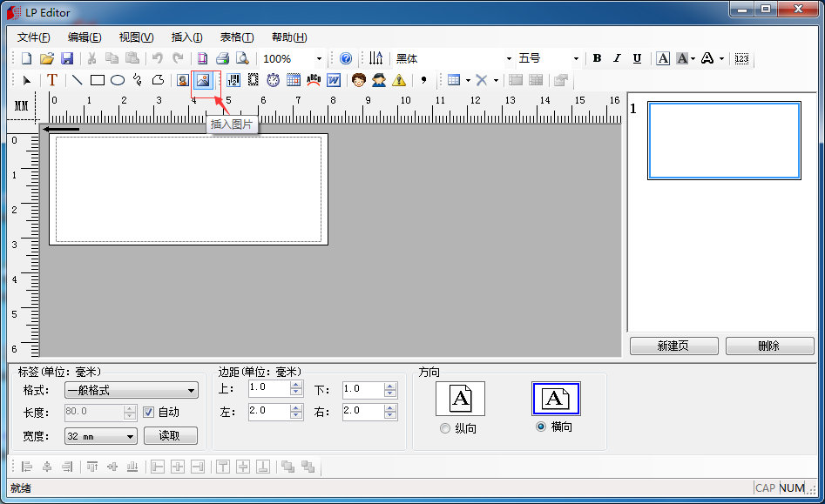The width and height of the screenshot is (825, 504).
Task: Open the 100% zoom level dropdown
Action: pyautogui.click(x=319, y=58)
